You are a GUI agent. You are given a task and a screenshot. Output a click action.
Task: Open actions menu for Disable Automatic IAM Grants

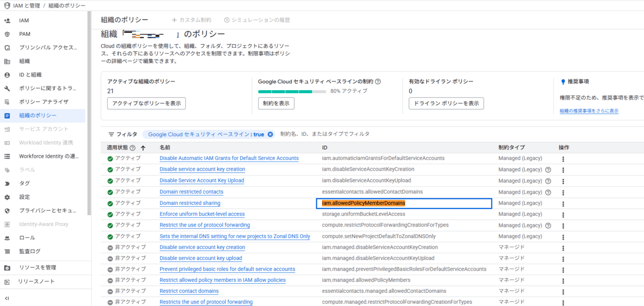point(563,159)
